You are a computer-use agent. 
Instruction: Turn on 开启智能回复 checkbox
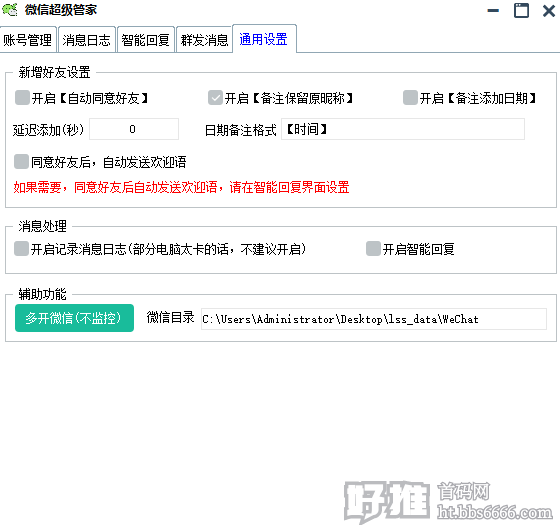tap(373, 249)
